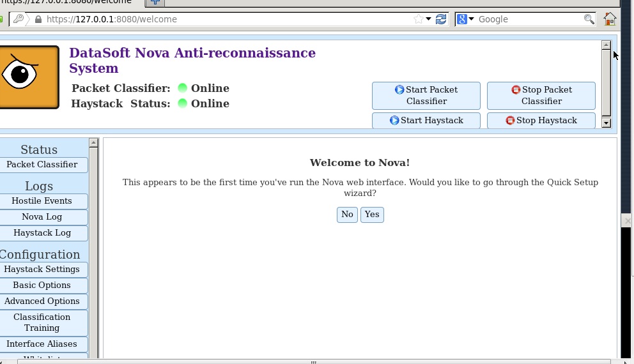Reload page using the refresh icon
Image resolution: width=634 pixels, height=364 pixels.
(441, 19)
